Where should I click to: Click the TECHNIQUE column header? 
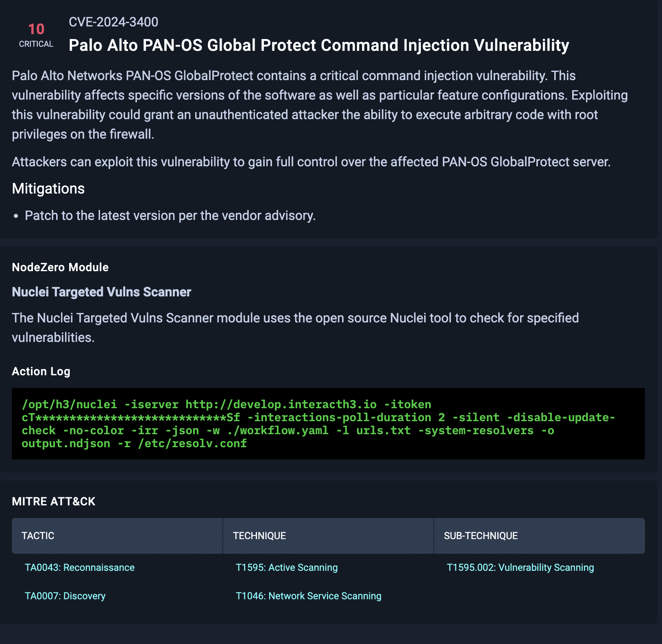(x=259, y=536)
